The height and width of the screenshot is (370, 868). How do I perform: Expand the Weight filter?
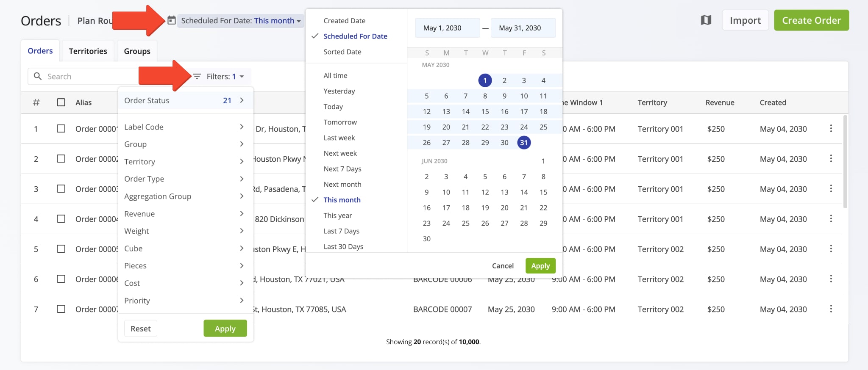pyautogui.click(x=186, y=231)
